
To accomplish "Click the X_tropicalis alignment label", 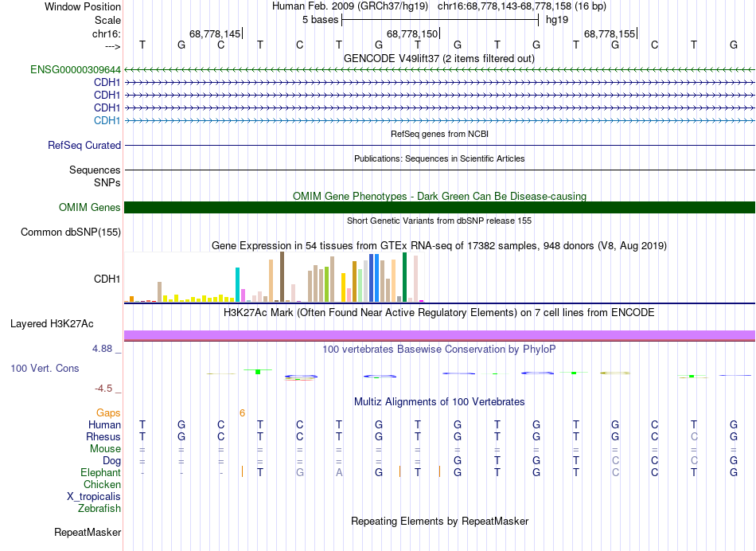I will coord(94,496).
